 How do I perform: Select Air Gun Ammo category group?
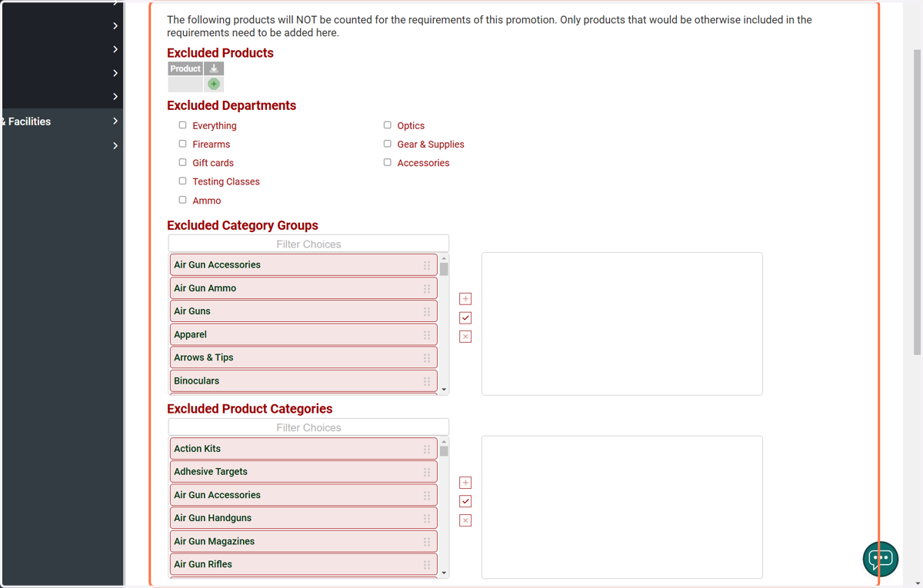tap(303, 288)
